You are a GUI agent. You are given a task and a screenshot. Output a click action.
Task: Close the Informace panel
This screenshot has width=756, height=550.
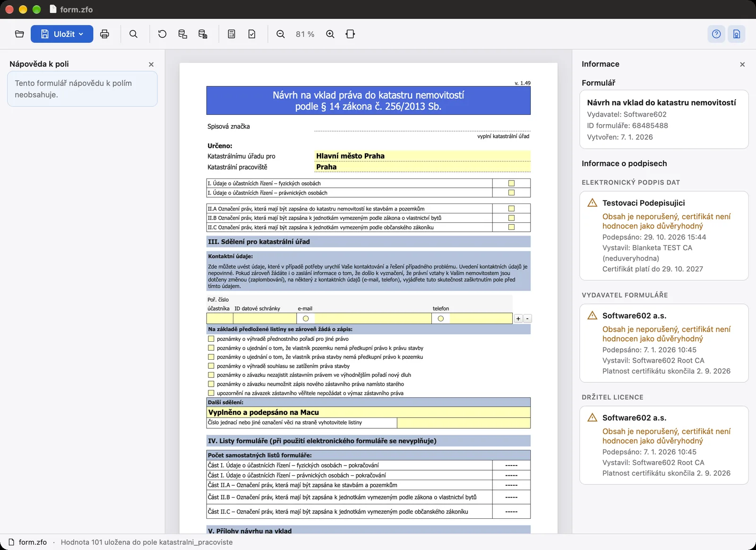742,64
